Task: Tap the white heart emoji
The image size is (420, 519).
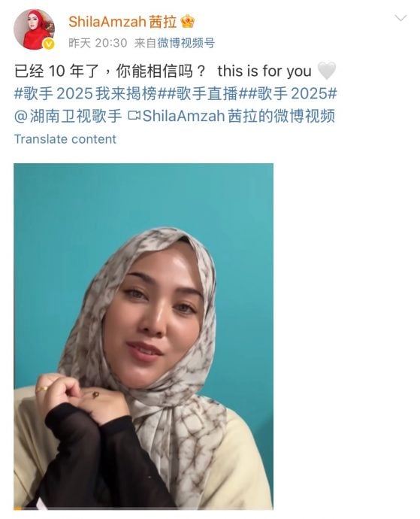Action: 327,71
